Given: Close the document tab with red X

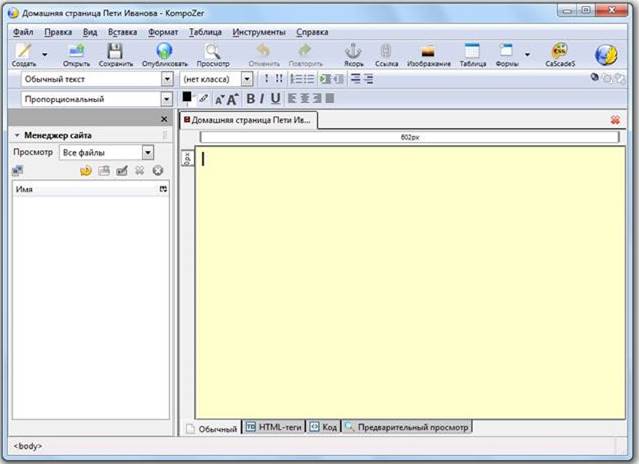Looking at the screenshot, I should coord(615,120).
